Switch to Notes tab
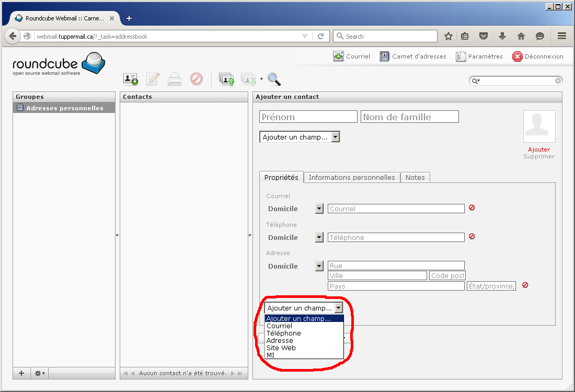 point(415,177)
